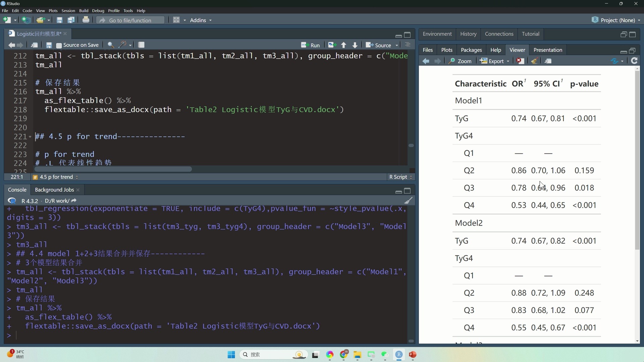Collapse the section fold arrow at line 221
Image resolution: width=644 pixels, height=362 pixels.
click(x=30, y=137)
